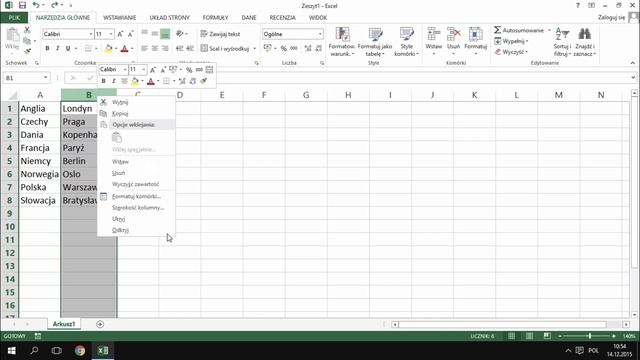Choose Formatuj komórki in context menu
Viewport: 640px width, 360px height.
pyautogui.click(x=136, y=196)
